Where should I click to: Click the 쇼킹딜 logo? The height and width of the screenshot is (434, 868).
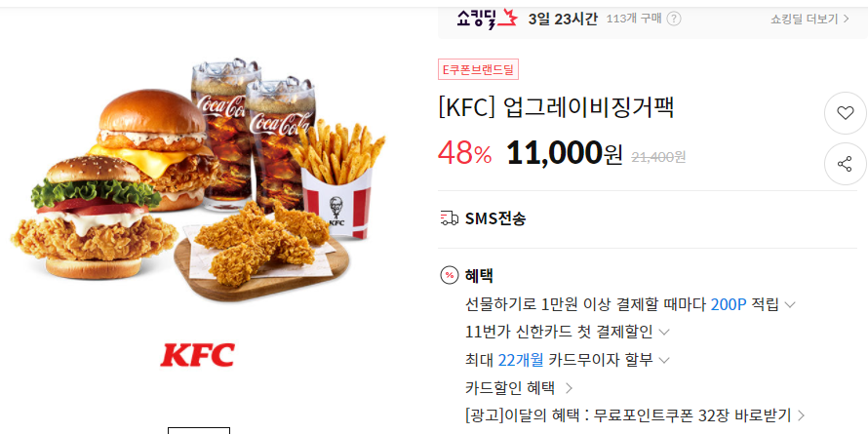pyautogui.click(x=487, y=19)
